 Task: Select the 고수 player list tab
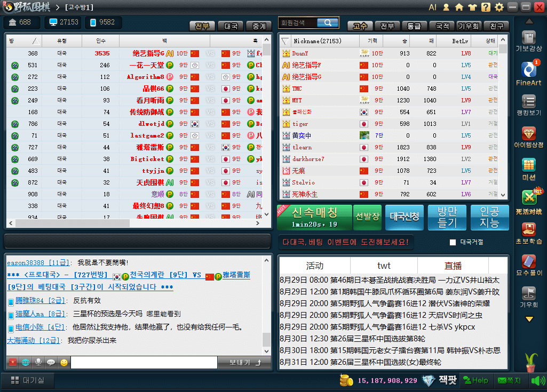tap(360, 26)
